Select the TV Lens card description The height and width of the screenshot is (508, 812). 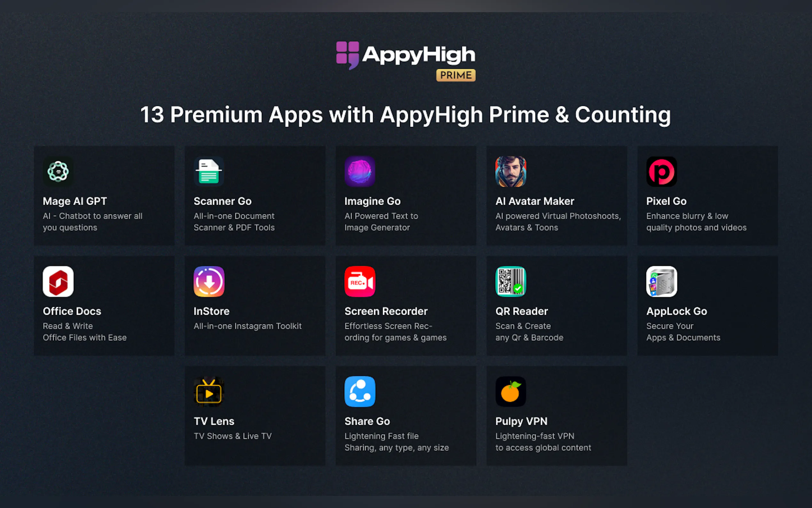click(x=233, y=436)
